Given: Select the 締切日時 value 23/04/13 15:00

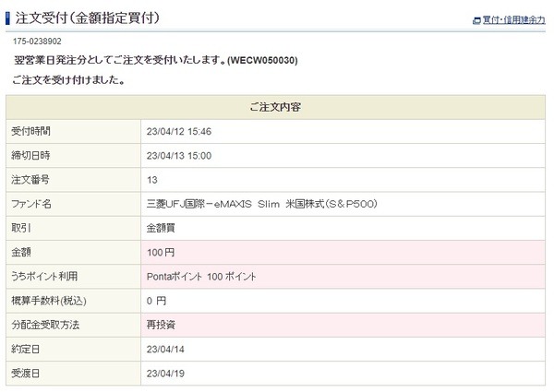Looking at the screenshot, I should pos(179,156).
